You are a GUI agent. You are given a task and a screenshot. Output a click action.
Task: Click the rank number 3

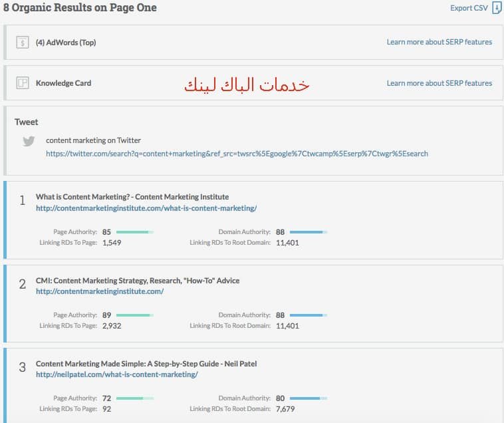click(x=22, y=367)
